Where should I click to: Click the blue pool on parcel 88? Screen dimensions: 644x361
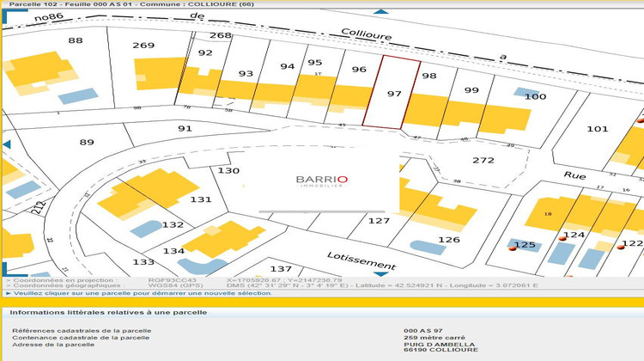tap(78, 96)
